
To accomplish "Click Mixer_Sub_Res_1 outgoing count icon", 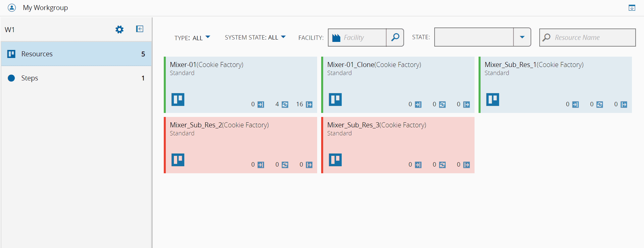I will 624,105.
